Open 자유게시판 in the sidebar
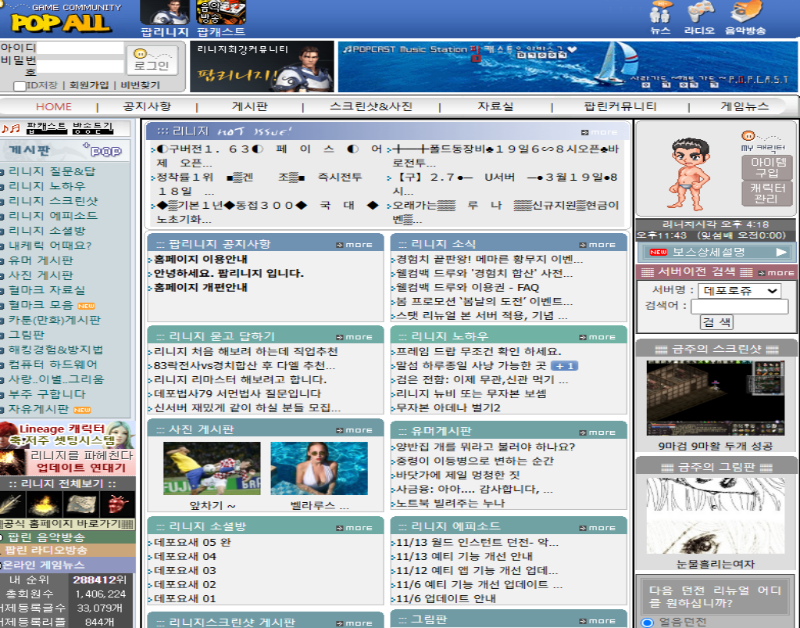 [x=39, y=409]
